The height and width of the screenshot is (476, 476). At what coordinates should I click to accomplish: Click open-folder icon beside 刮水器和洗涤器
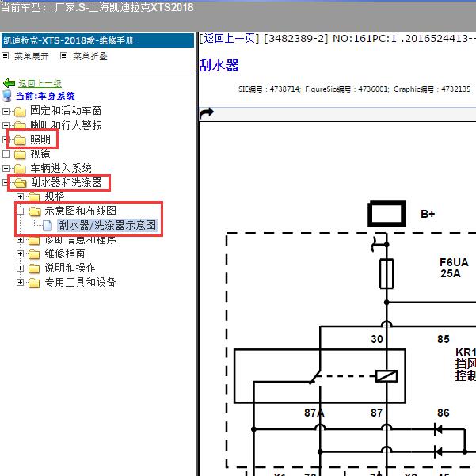[20, 183]
